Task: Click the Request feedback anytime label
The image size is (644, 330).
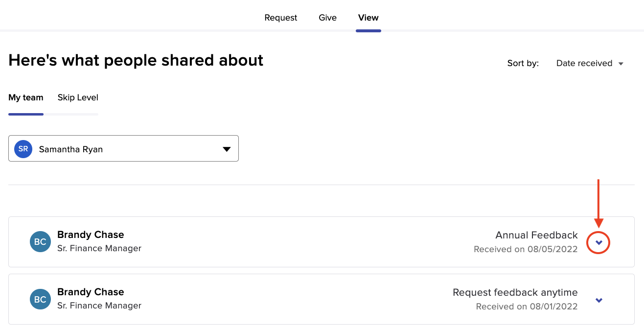Action: click(x=515, y=292)
